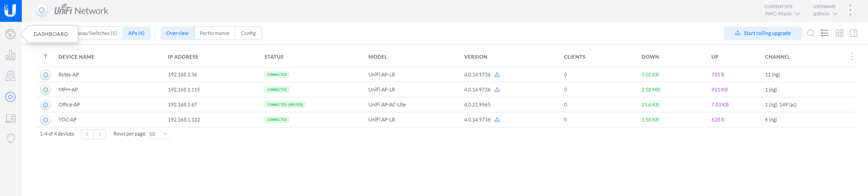
Task: Switch to grid view layout
Action: [x=839, y=33]
